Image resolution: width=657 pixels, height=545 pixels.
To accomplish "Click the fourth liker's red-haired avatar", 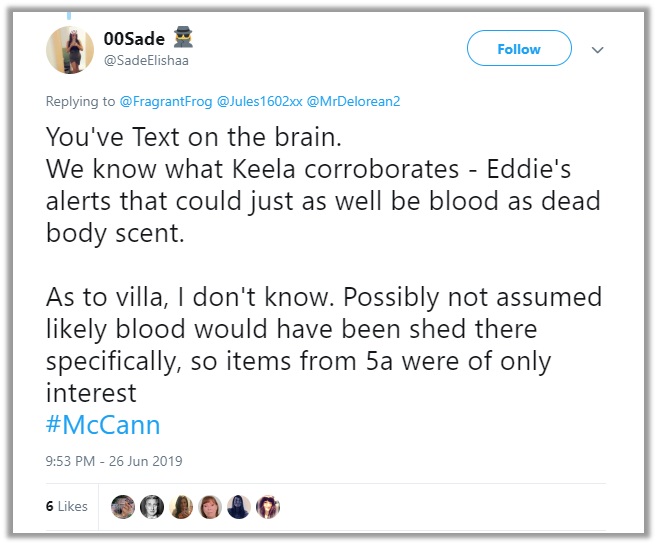I will pyautogui.click(x=210, y=507).
